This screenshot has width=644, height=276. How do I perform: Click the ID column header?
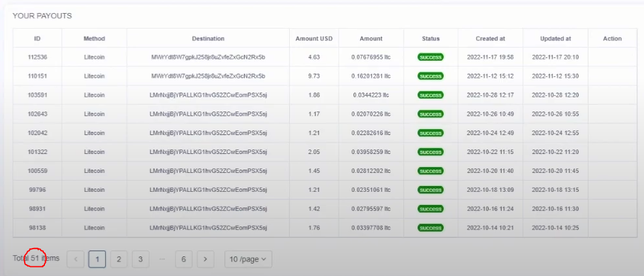pyautogui.click(x=37, y=38)
